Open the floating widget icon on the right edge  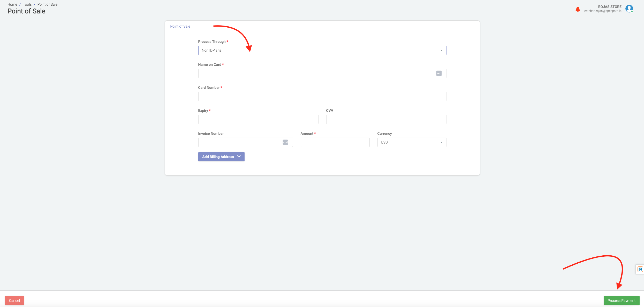pos(640,269)
